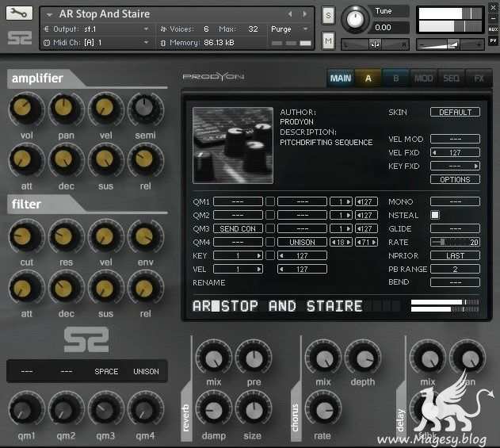This screenshot has width=500, height=448.
Task: Open instrument edit mode with wrench icon
Action: tap(19, 13)
